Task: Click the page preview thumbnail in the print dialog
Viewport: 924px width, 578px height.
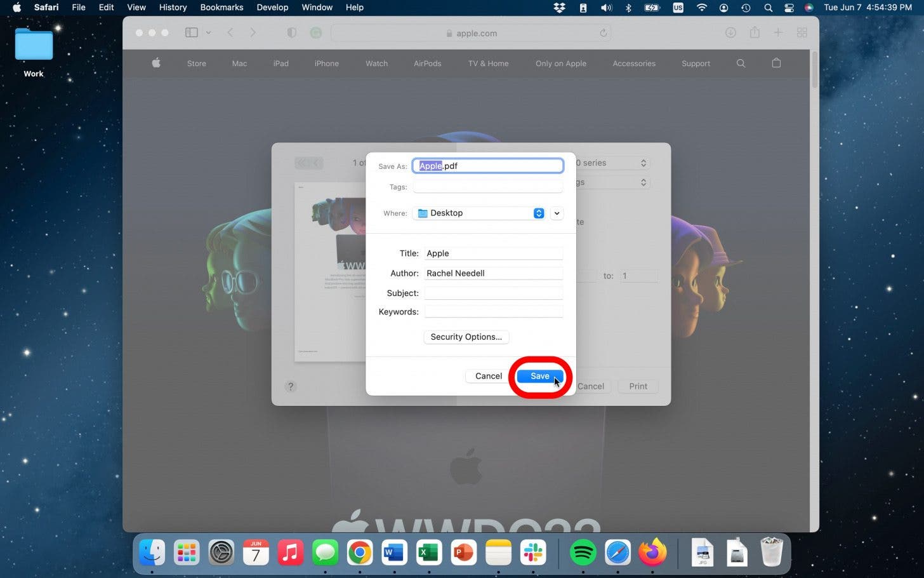Action: pos(330,272)
